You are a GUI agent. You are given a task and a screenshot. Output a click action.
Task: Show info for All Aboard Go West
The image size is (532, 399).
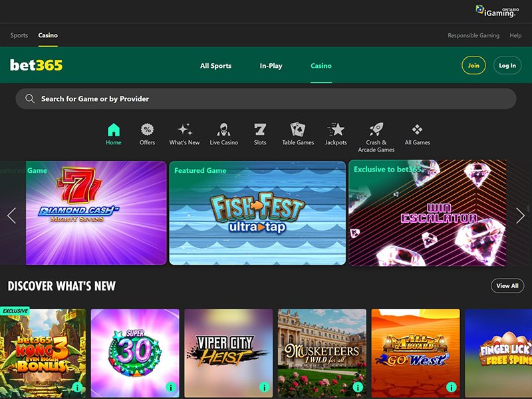click(451, 387)
